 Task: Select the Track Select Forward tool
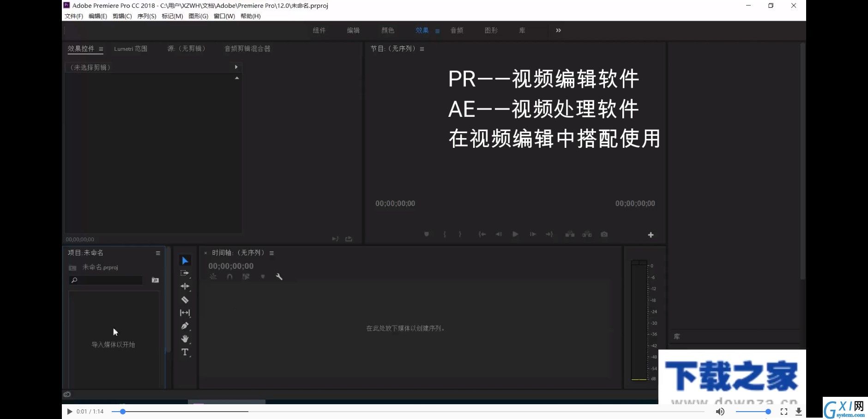point(185,273)
